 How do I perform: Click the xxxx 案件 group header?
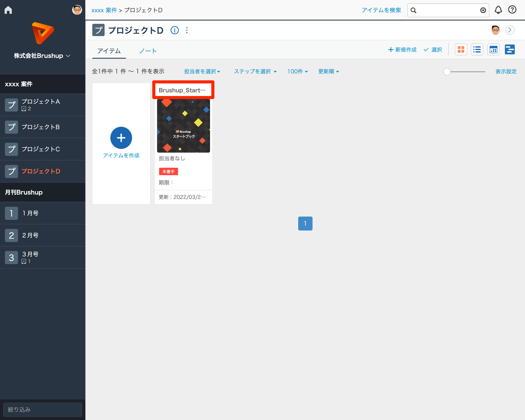click(43, 84)
